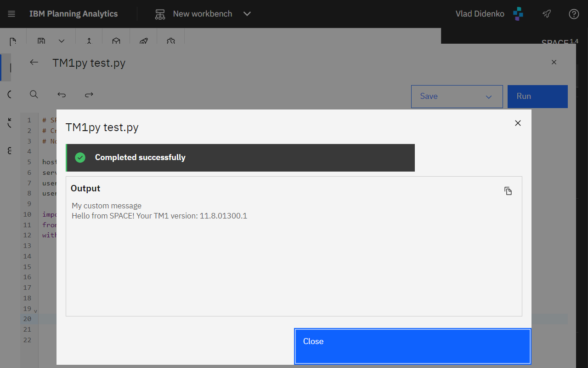Click line number 22 in the editor gutter

27,340
